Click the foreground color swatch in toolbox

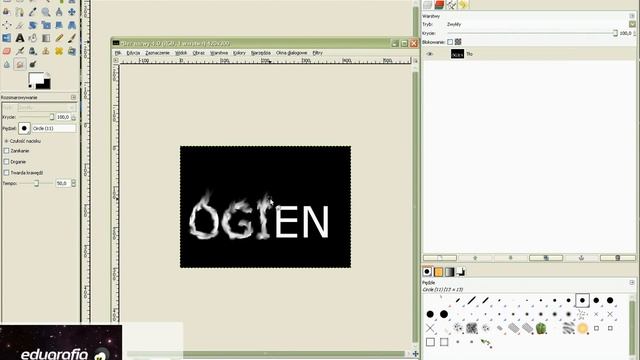[x=36, y=78]
